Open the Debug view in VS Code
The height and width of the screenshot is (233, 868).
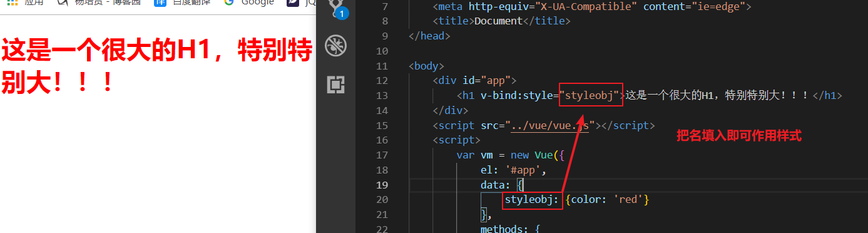point(336,46)
